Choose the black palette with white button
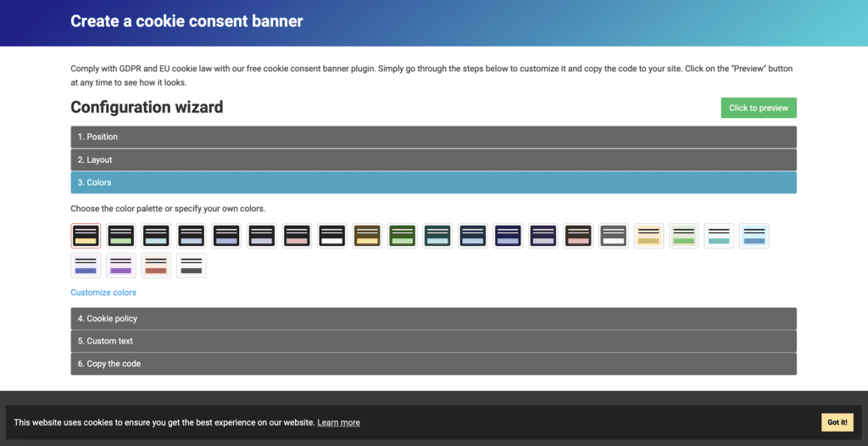This screenshot has width=868, height=446. [x=332, y=236]
